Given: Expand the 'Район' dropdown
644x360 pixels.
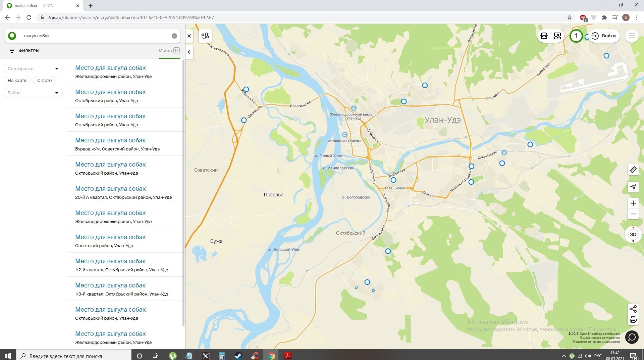Looking at the screenshot, I should click(x=33, y=93).
